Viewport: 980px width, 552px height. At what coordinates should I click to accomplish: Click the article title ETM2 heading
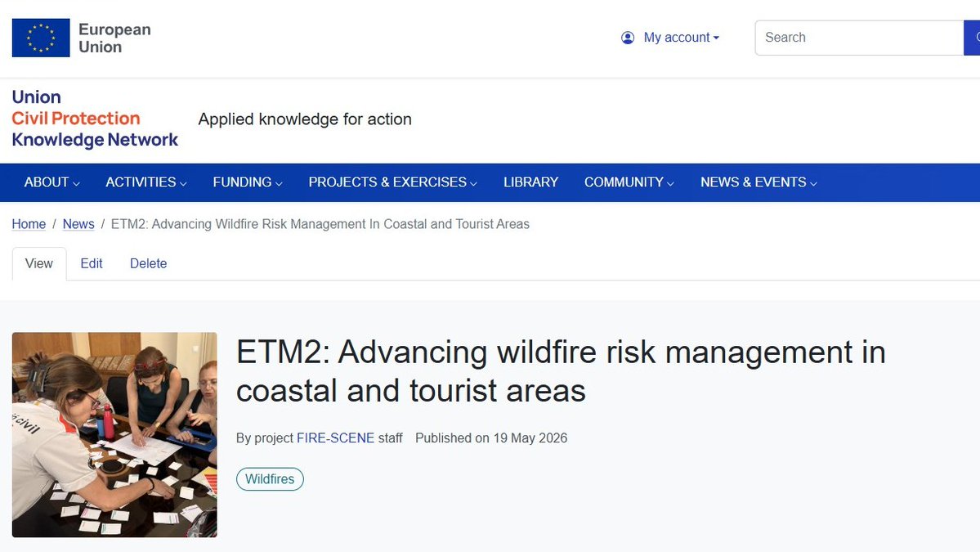[x=561, y=371]
